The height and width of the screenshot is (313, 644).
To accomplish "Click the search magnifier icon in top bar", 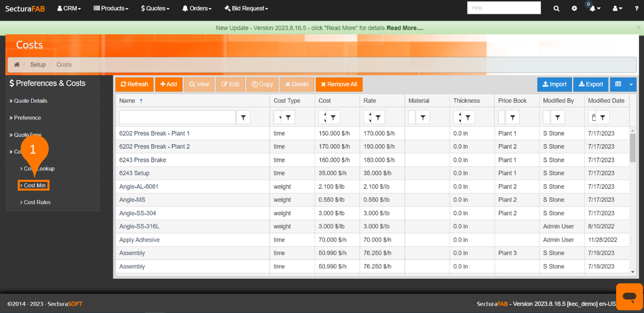I will [x=556, y=8].
